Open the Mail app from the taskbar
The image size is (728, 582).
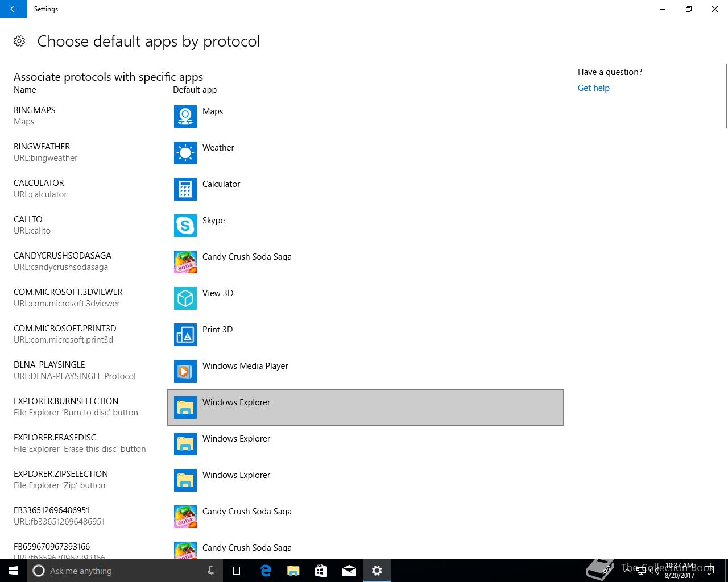tap(349, 571)
